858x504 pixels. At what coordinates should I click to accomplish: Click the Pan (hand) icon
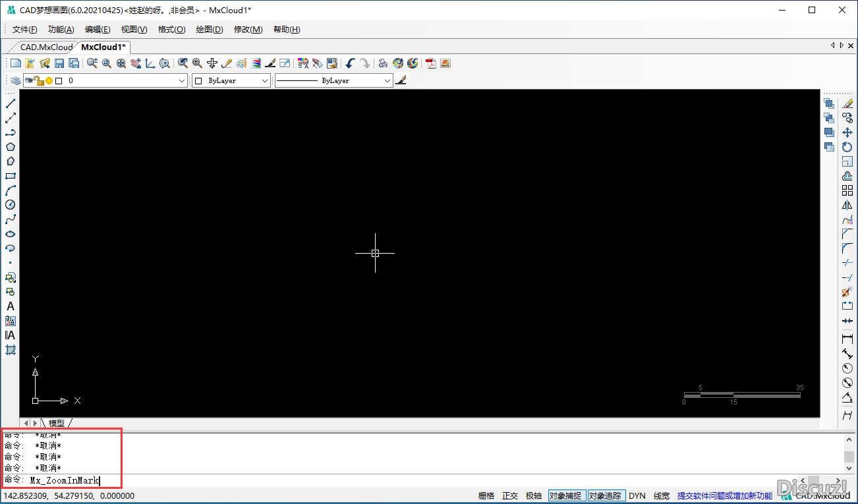(x=136, y=63)
